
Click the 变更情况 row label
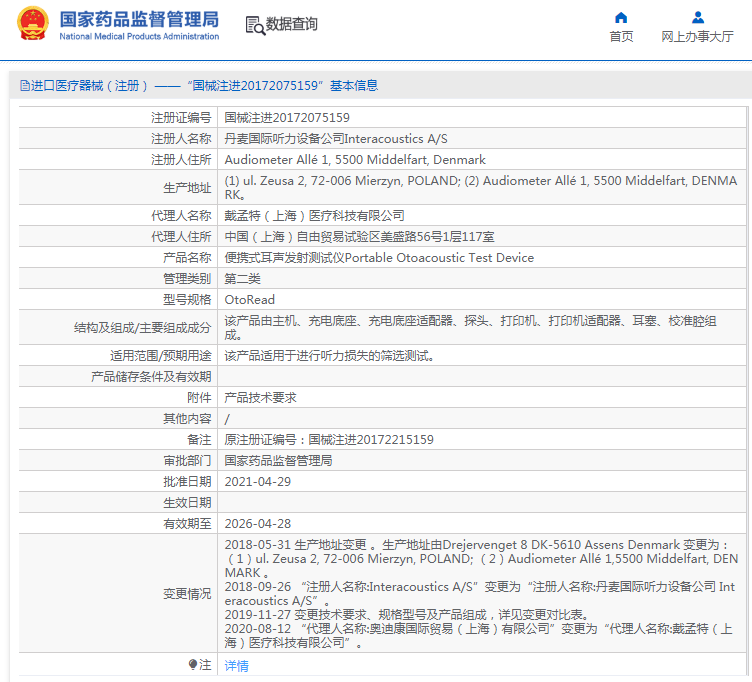[187, 593]
